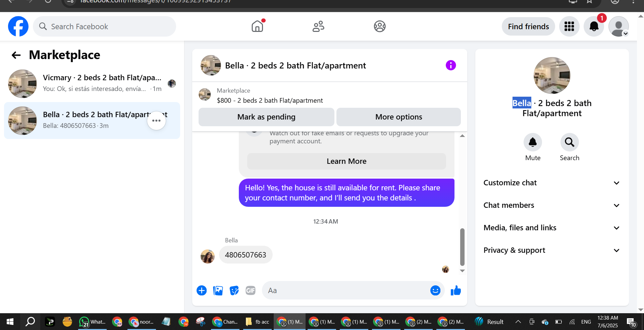Open Windows taskbar search
This screenshot has height=330, width=644.
30,322
